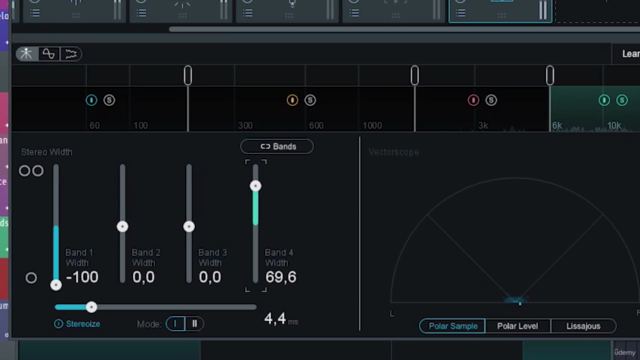Switch to Lissajous vectorscope tab
640x360 pixels.
click(x=583, y=326)
